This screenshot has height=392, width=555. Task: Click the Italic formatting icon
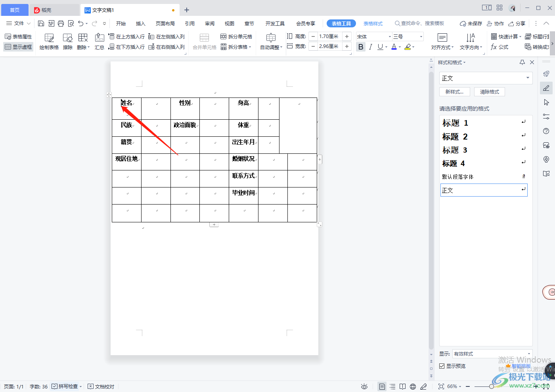pos(370,47)
